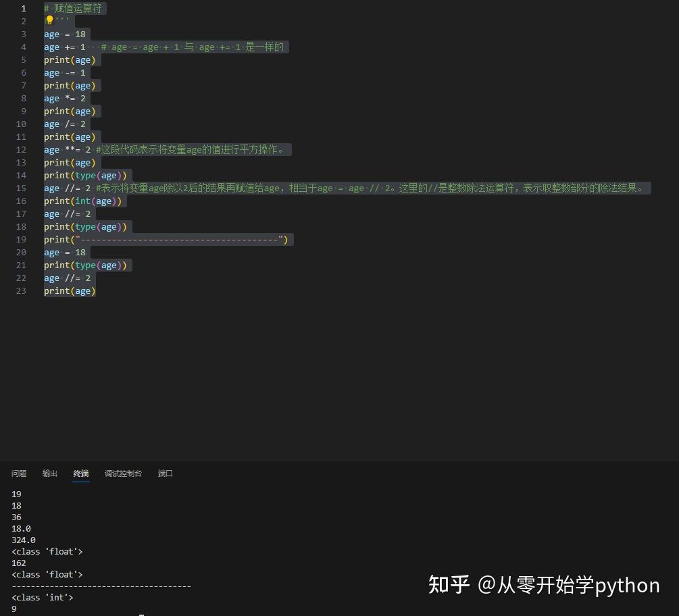Place cursor on 'age = 18' at line 3
679x616 pixels.
click(64, 34)
